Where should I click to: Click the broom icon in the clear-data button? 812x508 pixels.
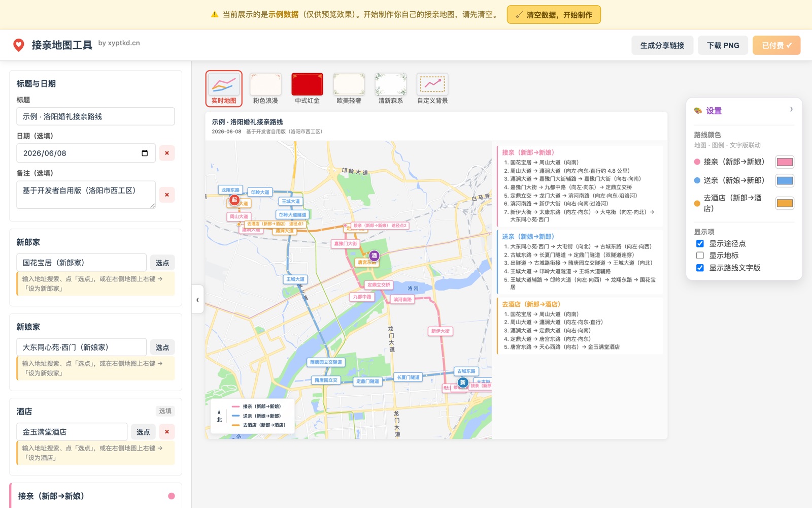pyautogui.click(x=519, y=15)
